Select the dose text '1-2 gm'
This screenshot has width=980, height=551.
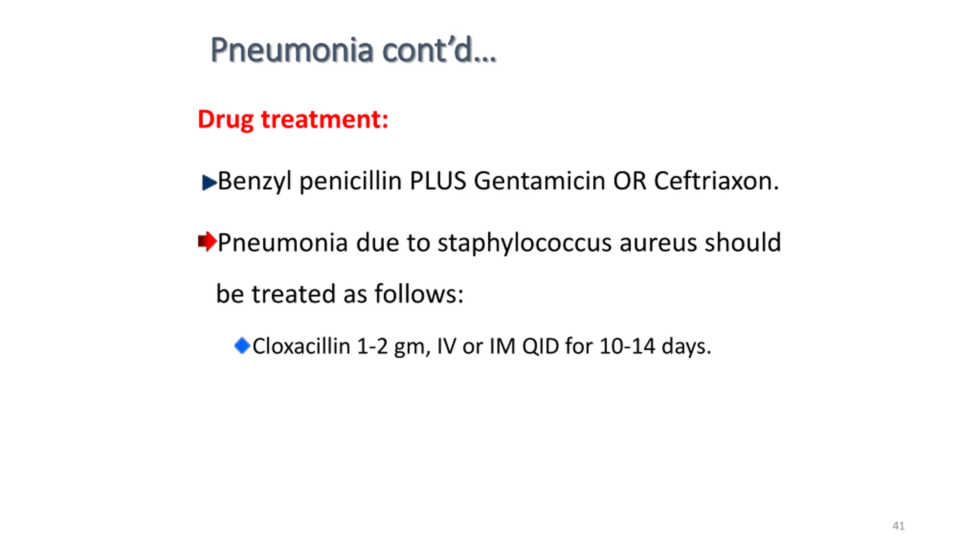click(390, 347)
